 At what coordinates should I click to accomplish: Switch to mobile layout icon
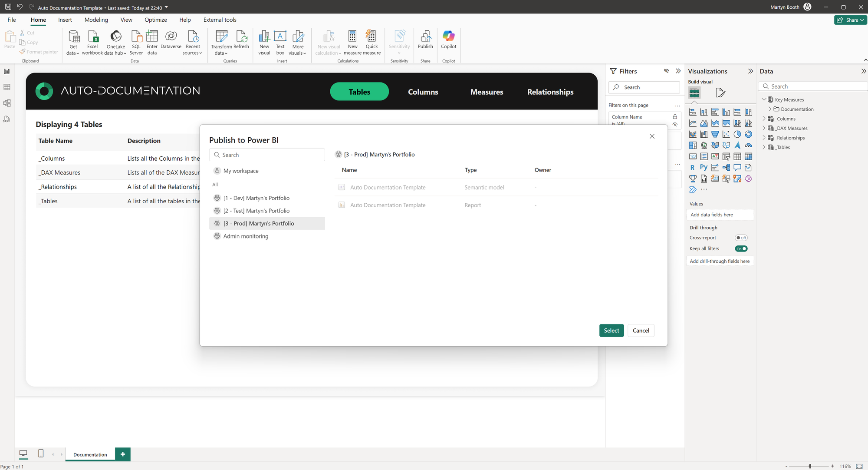point(41,453)
